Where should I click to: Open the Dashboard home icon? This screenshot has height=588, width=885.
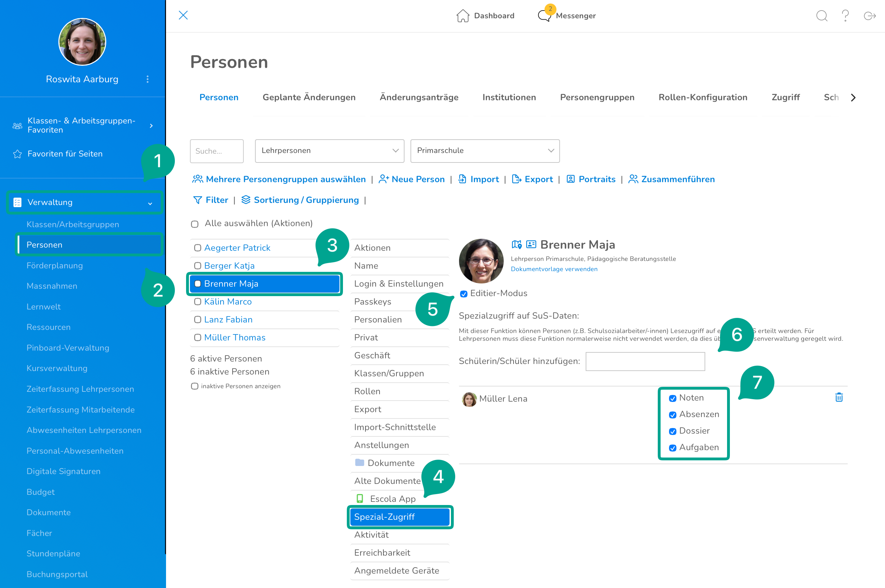tap(463, 16)
